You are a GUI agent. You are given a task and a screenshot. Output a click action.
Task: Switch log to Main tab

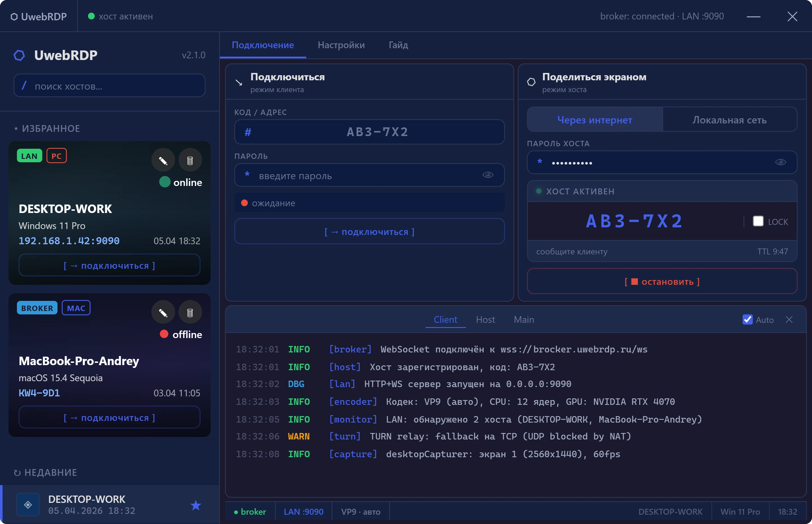tap(524, 319)
